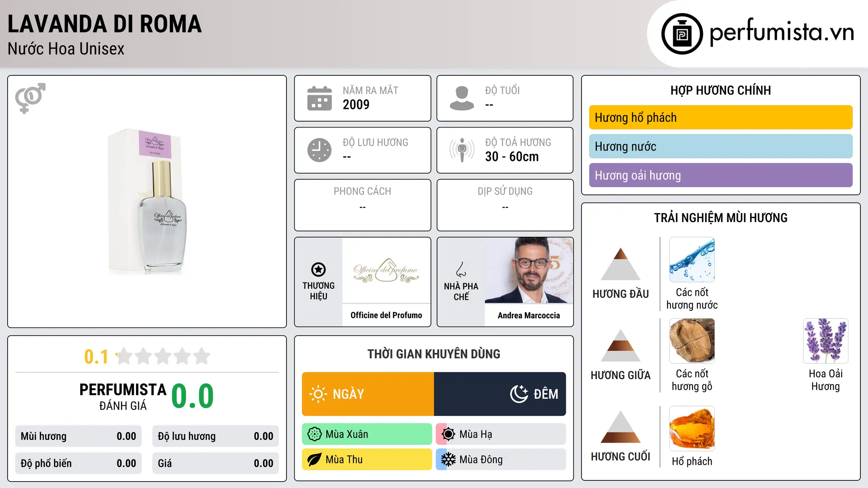Click the Độ lưu hương score row
868x488 pixels.
[x=215, y=436]
